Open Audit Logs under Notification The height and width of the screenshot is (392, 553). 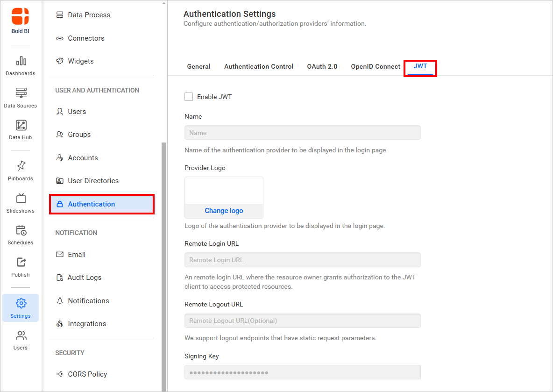[84, 278]
